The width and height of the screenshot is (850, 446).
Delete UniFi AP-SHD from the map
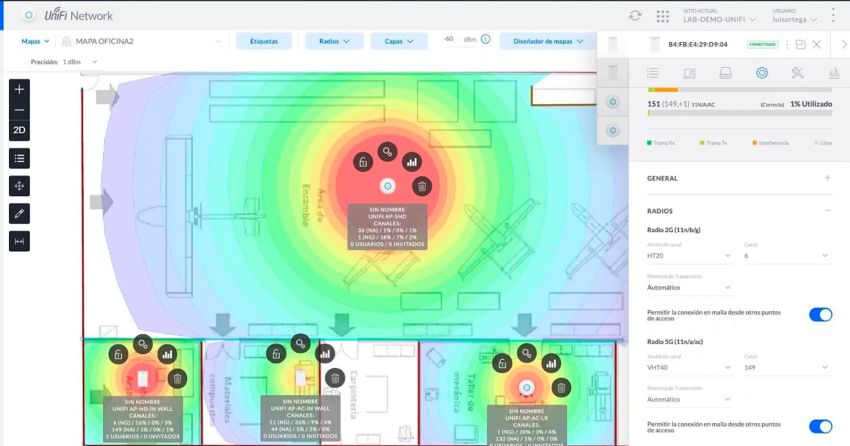422,186
